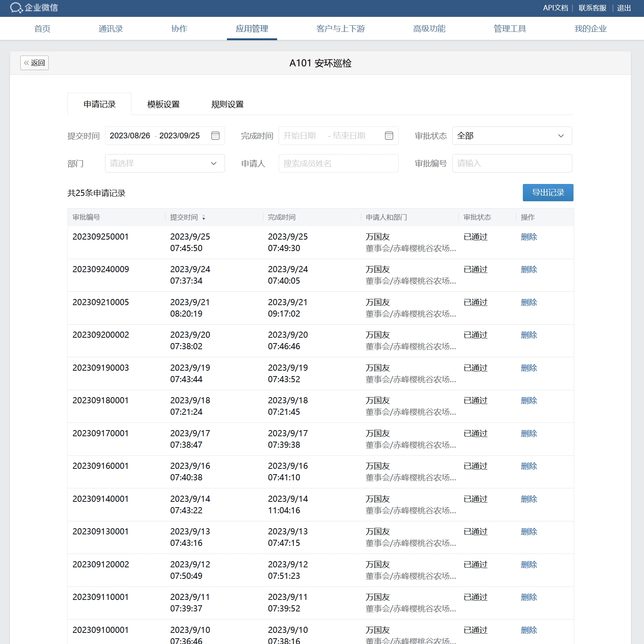Image resolution: width=644 pixels, height=644 pixels.
Task: Switch to the 模板设置 tab
Action: (163, 104)
